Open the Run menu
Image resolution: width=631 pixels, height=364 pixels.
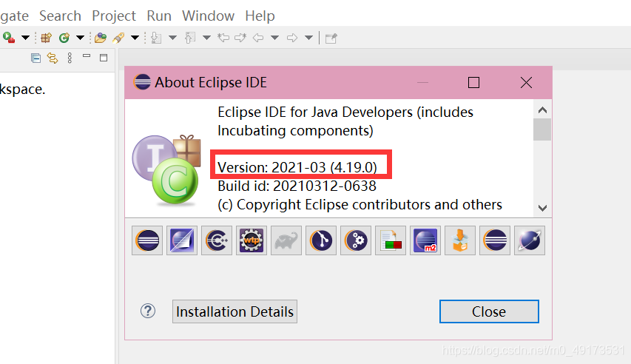point(159,16)
